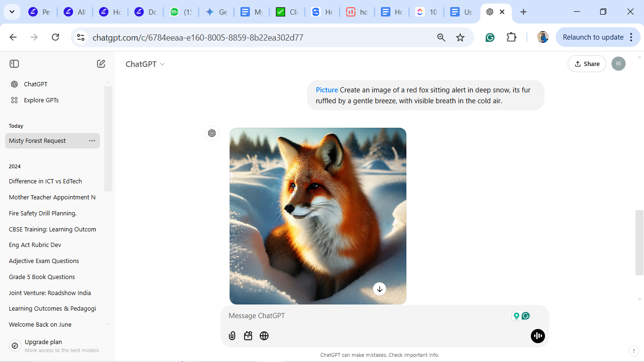Image resolution: width=644 pixels, height=362 pixels.
Task: Open the Eng Act Rubric Dev chat
Action: (52, 245)
